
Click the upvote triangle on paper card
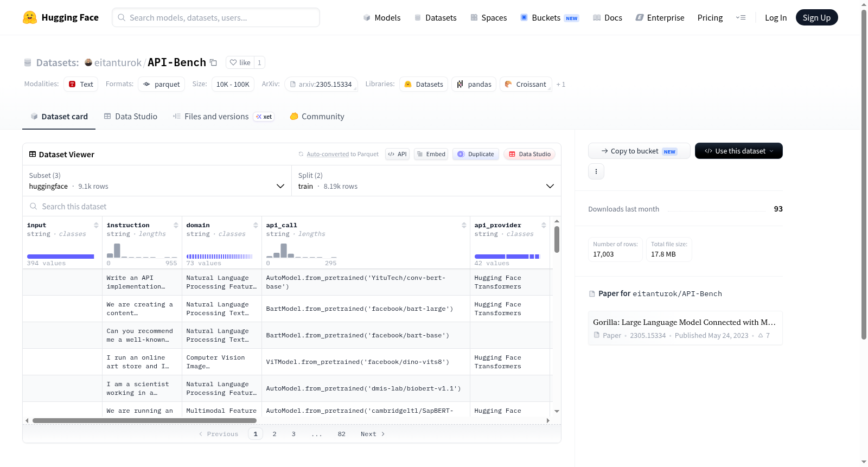761,335
